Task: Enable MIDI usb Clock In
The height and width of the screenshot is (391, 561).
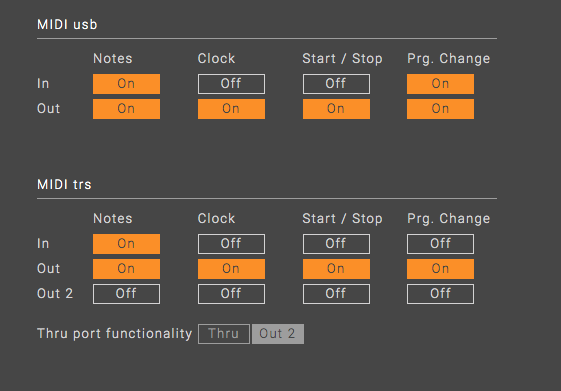Action: coord(231,84)
